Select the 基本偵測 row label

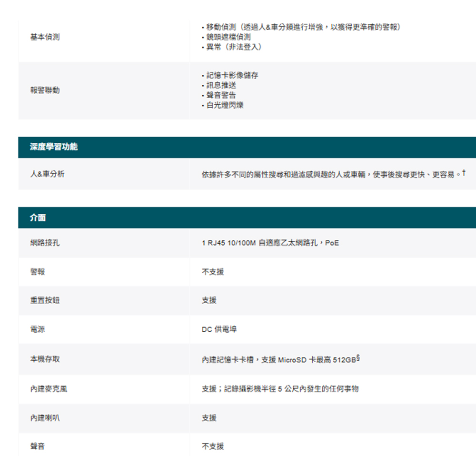pyautogui.click(x=45, y=37)
